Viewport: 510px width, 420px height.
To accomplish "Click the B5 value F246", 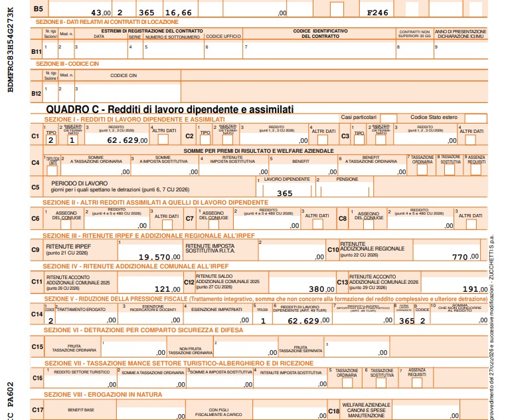I will pyautogui.click(x=377, y=13).
